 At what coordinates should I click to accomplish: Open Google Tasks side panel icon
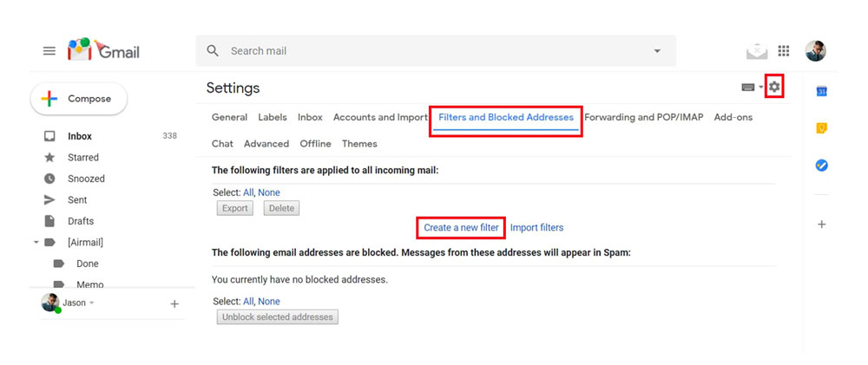821,165
